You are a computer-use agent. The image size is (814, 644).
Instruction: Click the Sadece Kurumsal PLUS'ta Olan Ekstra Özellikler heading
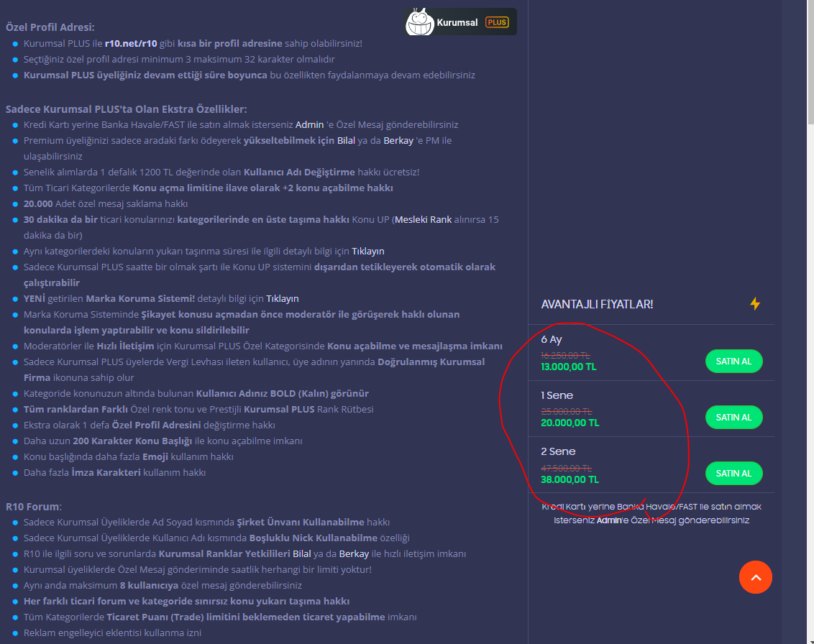pyautogui.click(x=126, y=109)
